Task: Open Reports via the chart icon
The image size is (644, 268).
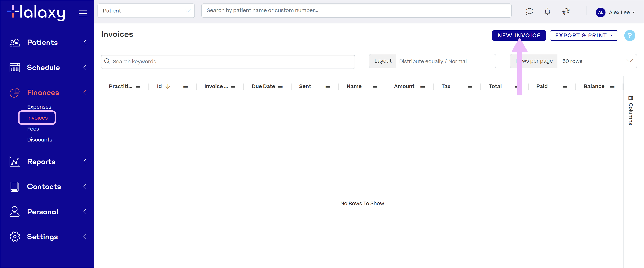Action: (15, 162)
